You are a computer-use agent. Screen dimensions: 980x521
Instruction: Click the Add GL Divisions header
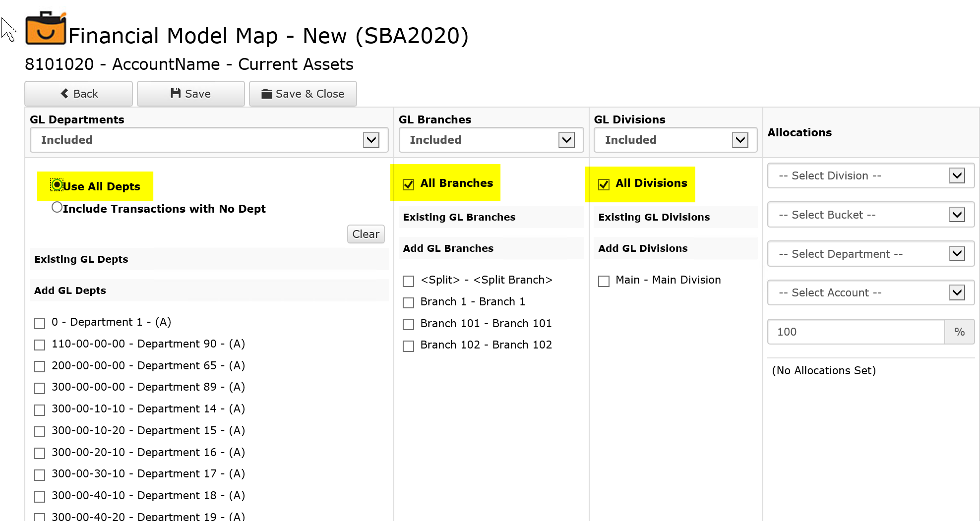[675, 248]
